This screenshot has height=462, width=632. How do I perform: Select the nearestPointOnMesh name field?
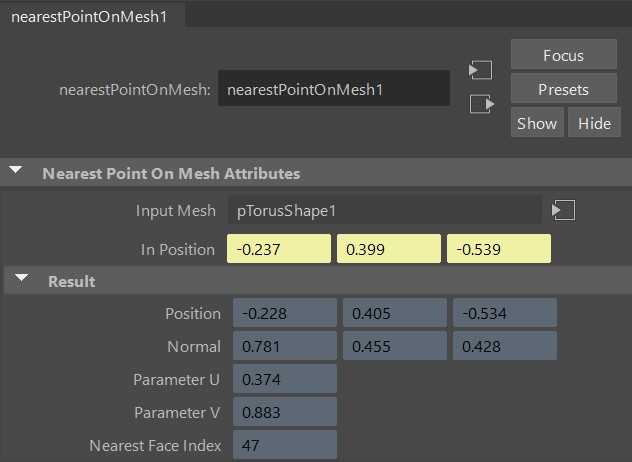point(334,89)
